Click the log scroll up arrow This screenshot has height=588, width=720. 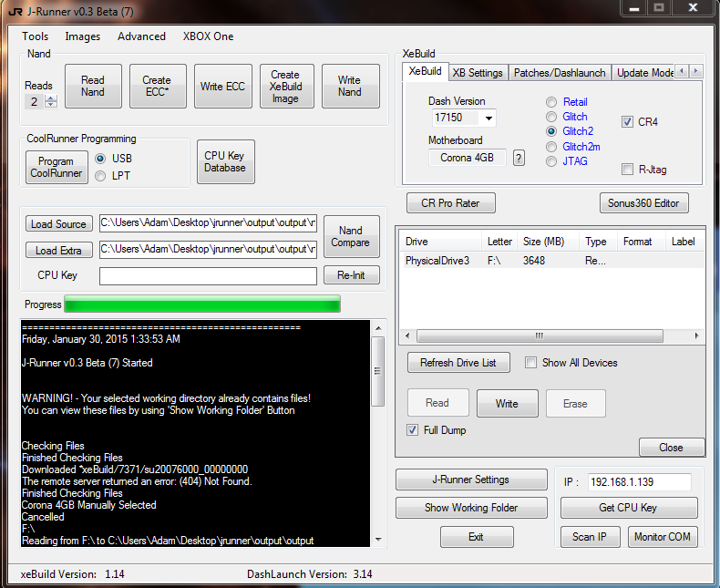pos(378,328)
